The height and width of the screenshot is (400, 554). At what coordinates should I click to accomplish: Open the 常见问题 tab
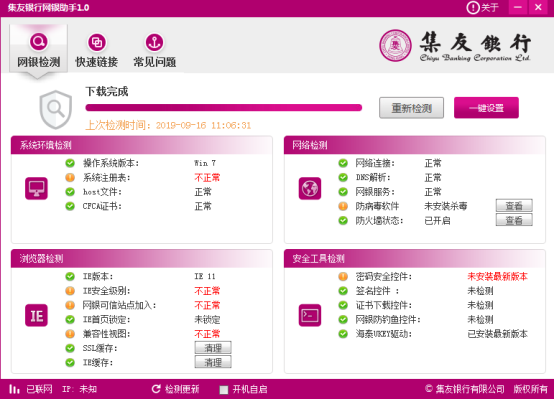point(154,50)
